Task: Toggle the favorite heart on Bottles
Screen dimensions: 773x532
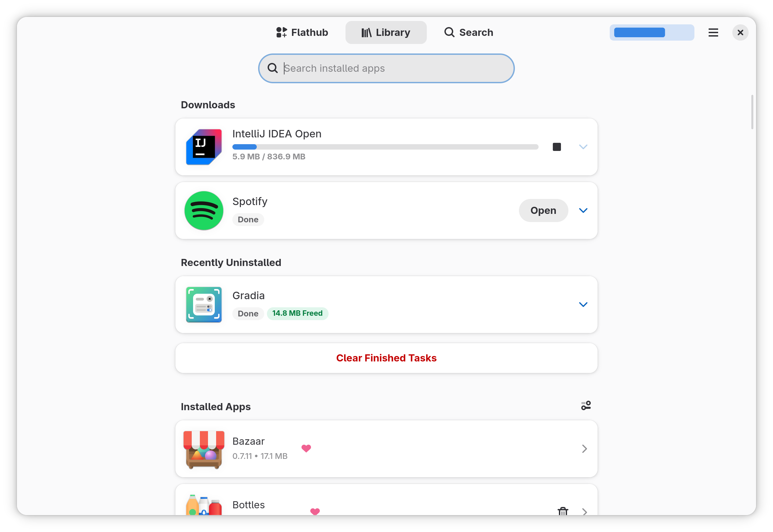Action: coord(315,512)
